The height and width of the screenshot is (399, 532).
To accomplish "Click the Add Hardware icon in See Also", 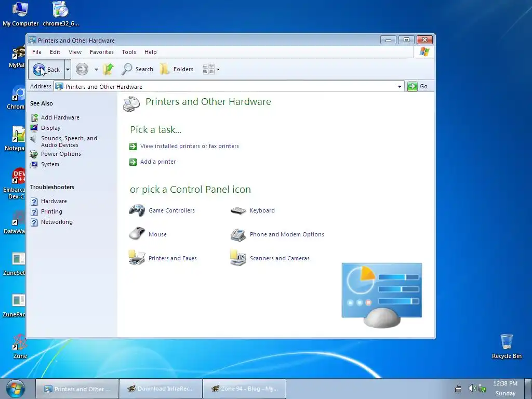I will tap(34, 118).
